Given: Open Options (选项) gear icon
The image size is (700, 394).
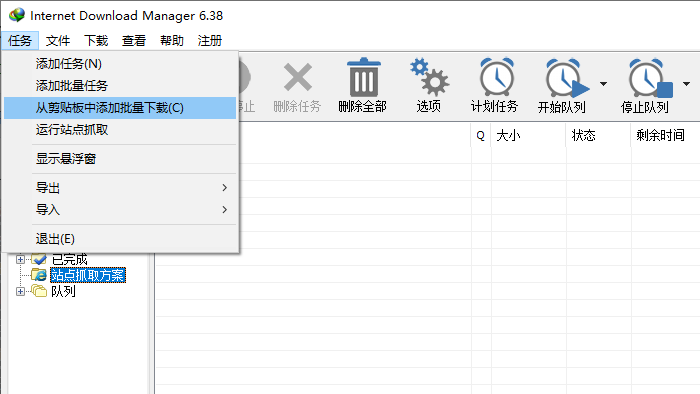Looking at the screenshot, I should tap(429, 77).
